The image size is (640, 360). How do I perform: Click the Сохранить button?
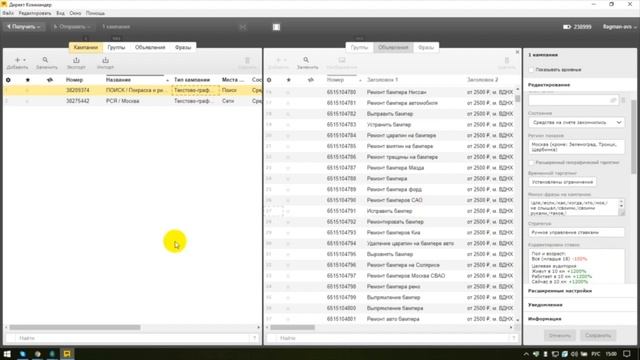point(598,336)
